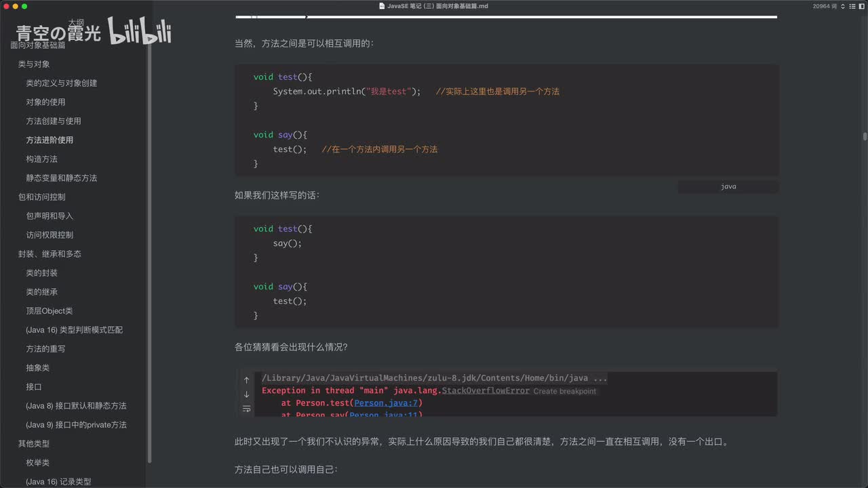This screenshot has width=868, height=488.
Task: Open 静态变量和静态方法 outline entry
Action: 62,178
